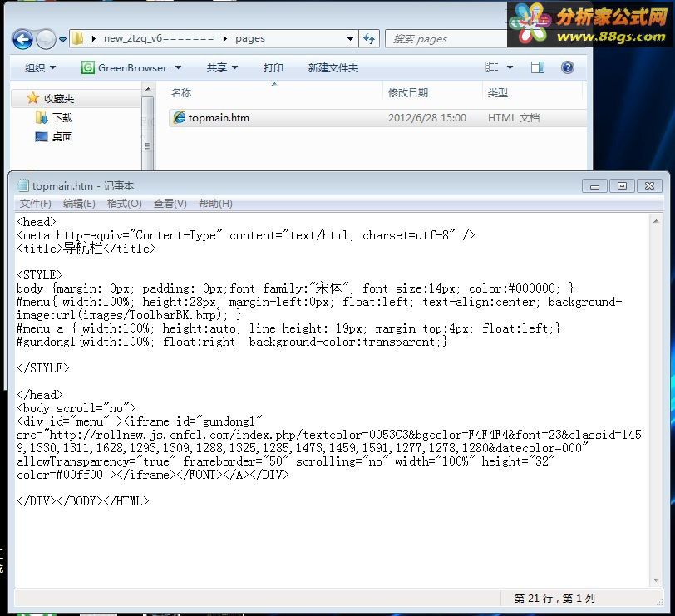The width and height of the screenshot is (675, 616).
Task: Click the Explorer forward arrow button
Action: click(46, 39)
